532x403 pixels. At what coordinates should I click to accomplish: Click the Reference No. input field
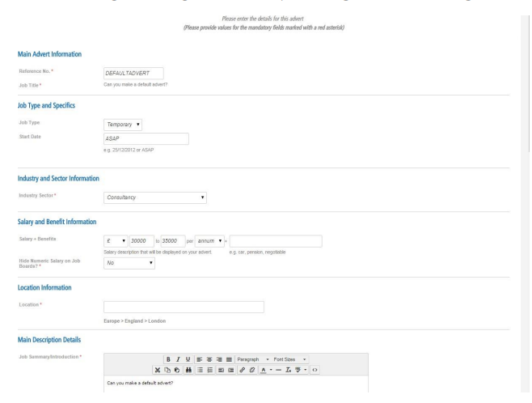(x=133, y=74)
